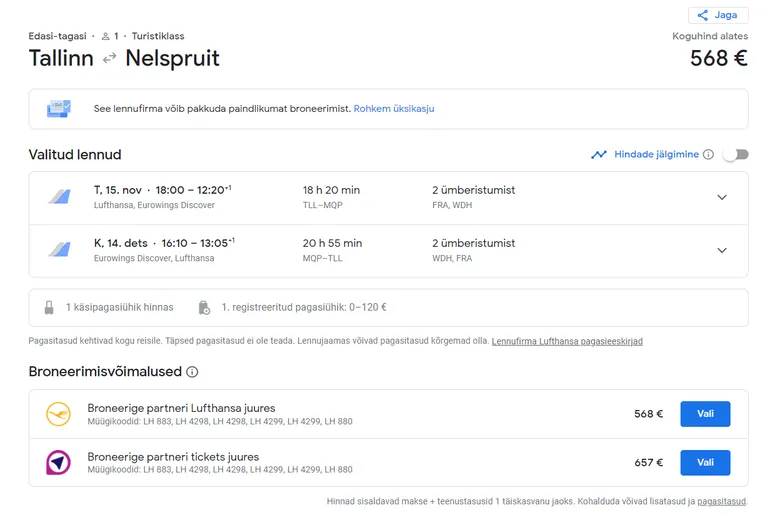Open the Rohkem üksikasju link
Image resolution: width=768 pixels, height=520 pixels.
point(394,109)
